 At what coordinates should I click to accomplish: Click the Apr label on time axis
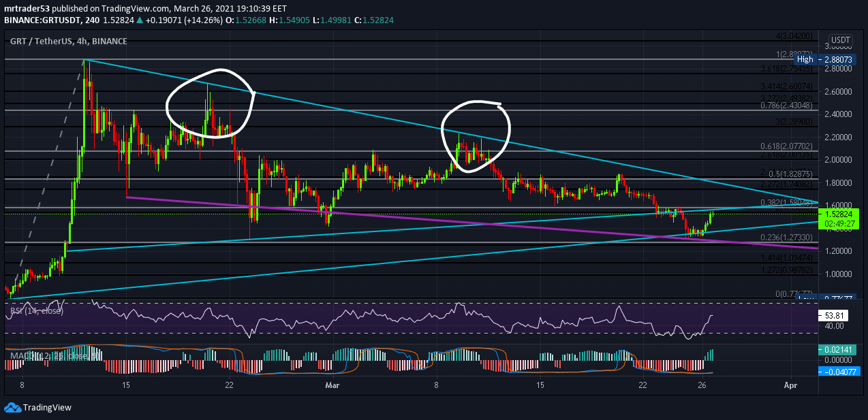coord(790,386)
